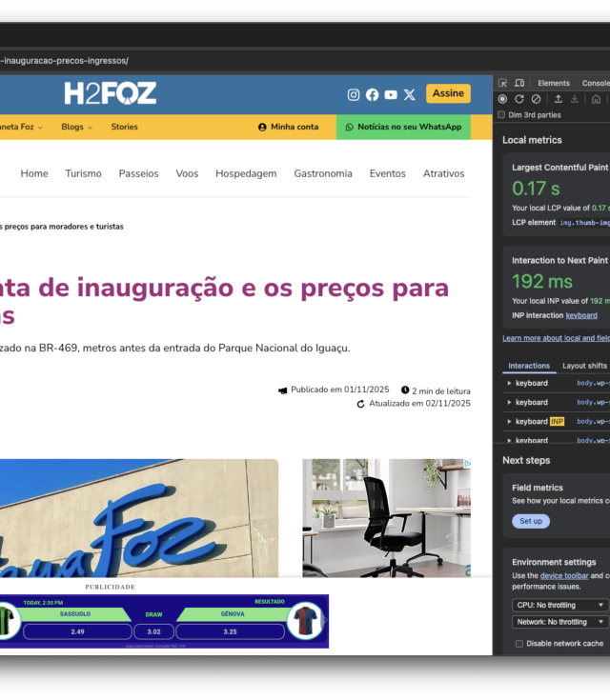The image size is (610, 700).
Task: Toggle the device toolbar icon in DevTools
Action: [x=519, y=83]
